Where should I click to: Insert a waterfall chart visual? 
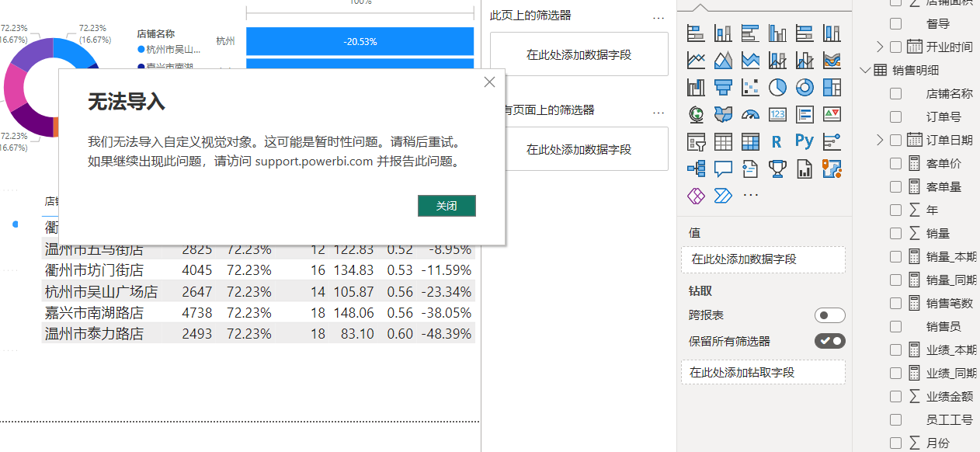[x=696, y=87]
